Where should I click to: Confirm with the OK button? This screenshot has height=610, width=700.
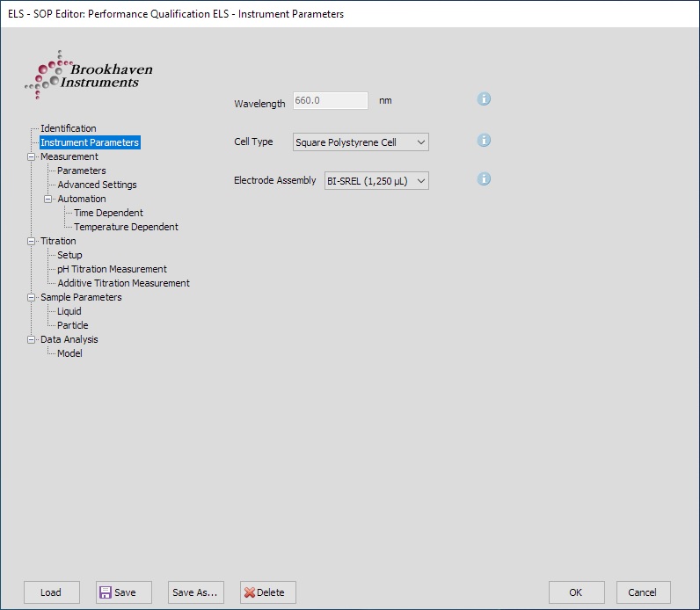tap(576, 592)
